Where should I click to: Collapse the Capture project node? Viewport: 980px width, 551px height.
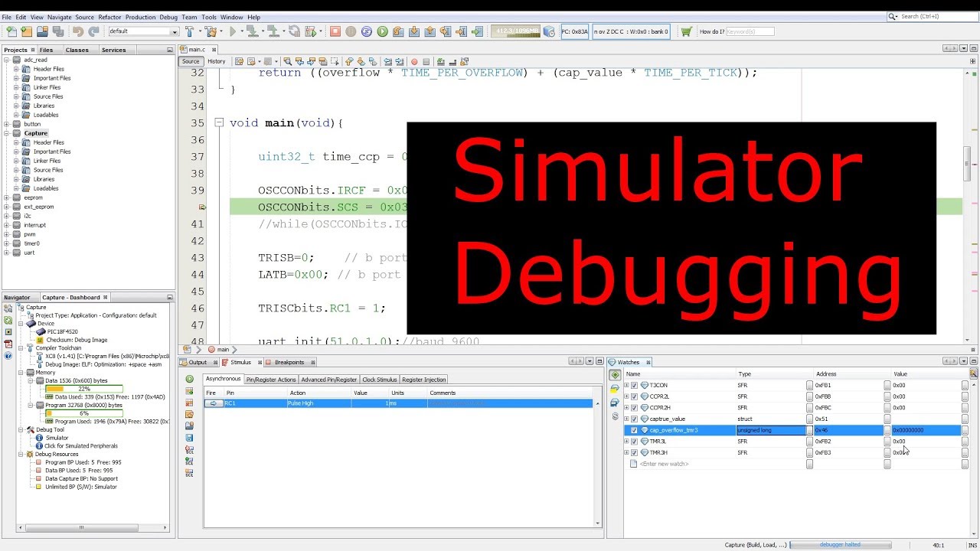tap(7, 133)
